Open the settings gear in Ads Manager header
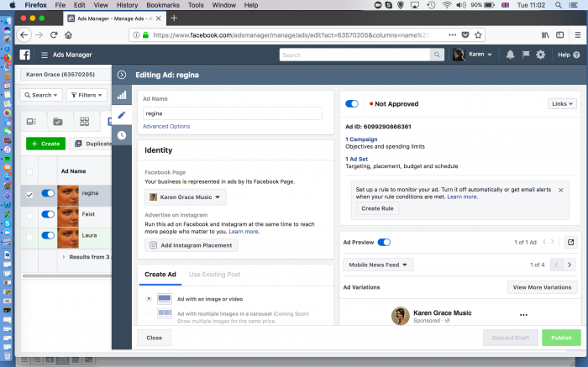Screen dimensions: 588x367 tap(540, 55)
